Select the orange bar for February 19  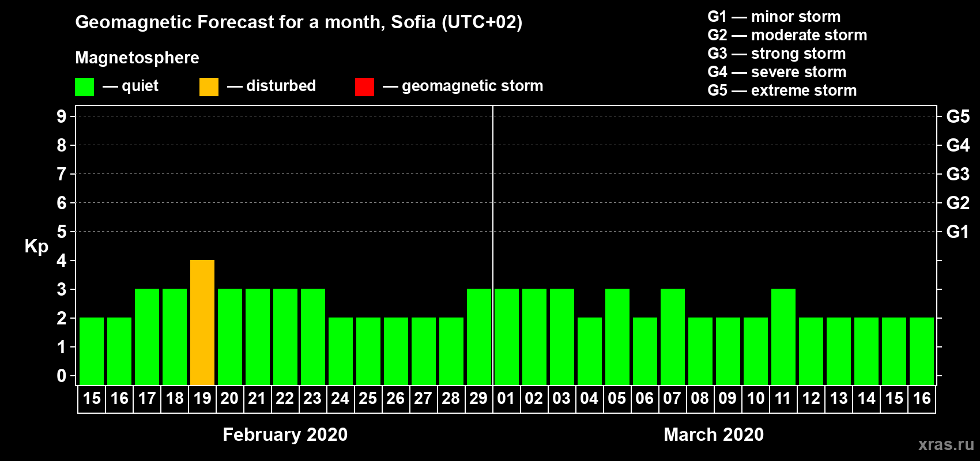[202, 322]
